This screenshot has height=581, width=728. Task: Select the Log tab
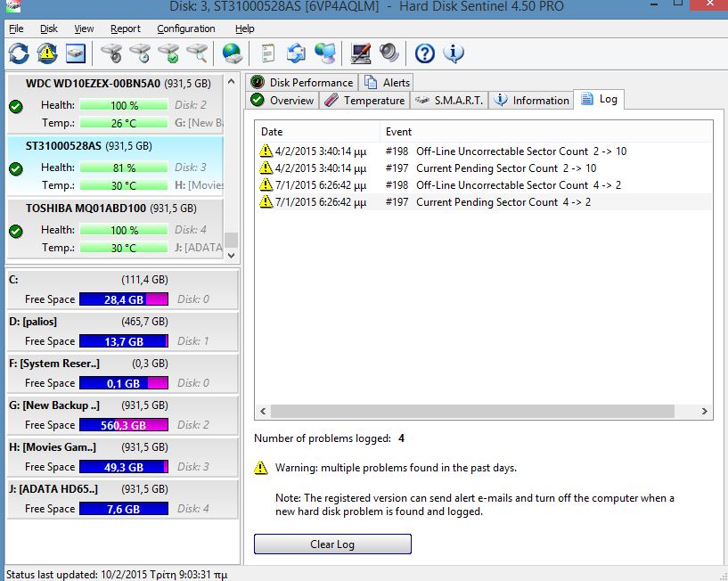pyautogui.click(x=599, y=99)
